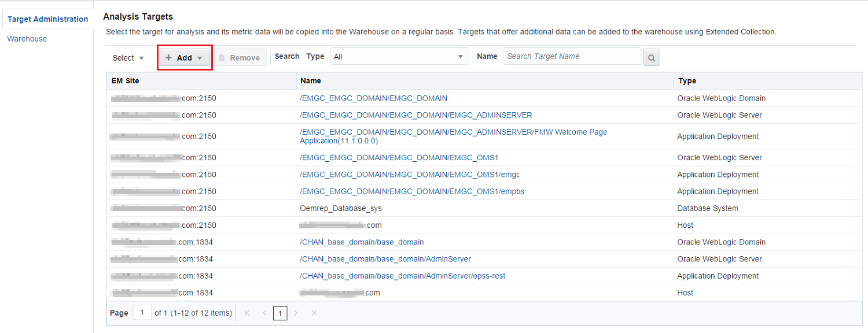The image size is (868, 333).
Task: Select page 1 in pagination
Action: (280, 313)
